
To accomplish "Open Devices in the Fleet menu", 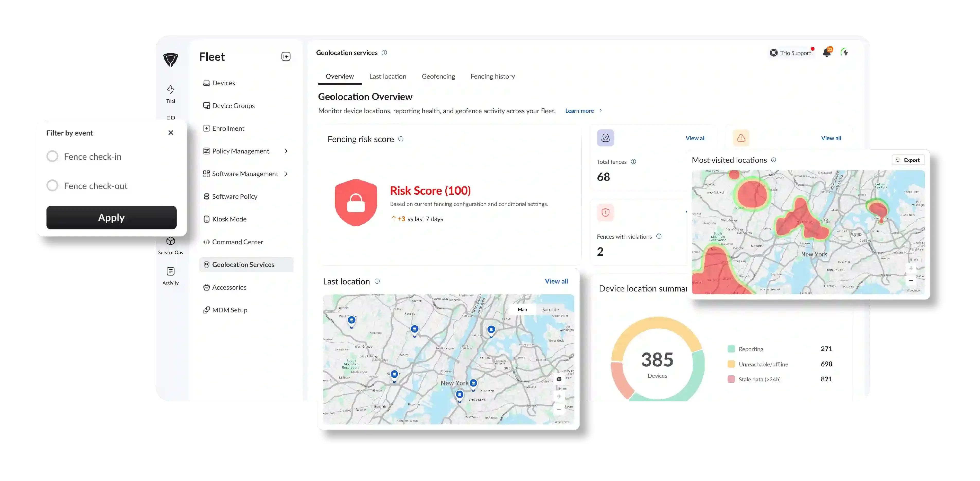I will coord(246,83).
